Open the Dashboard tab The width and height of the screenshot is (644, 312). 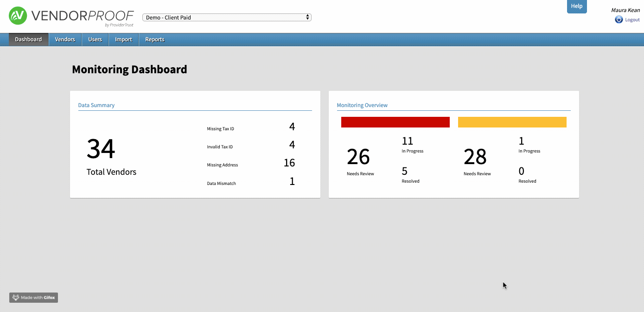28,39
